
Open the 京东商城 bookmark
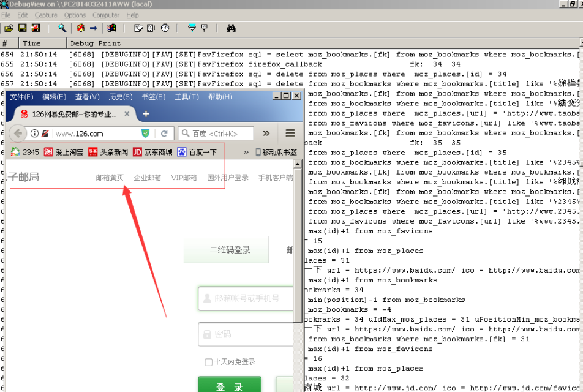point(153,152)
